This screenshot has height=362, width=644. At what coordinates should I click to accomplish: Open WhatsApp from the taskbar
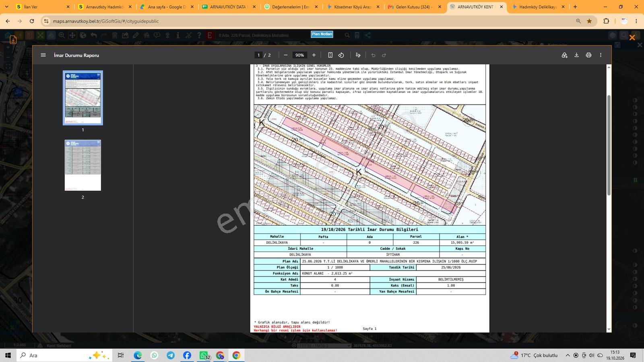coord(154,356)
